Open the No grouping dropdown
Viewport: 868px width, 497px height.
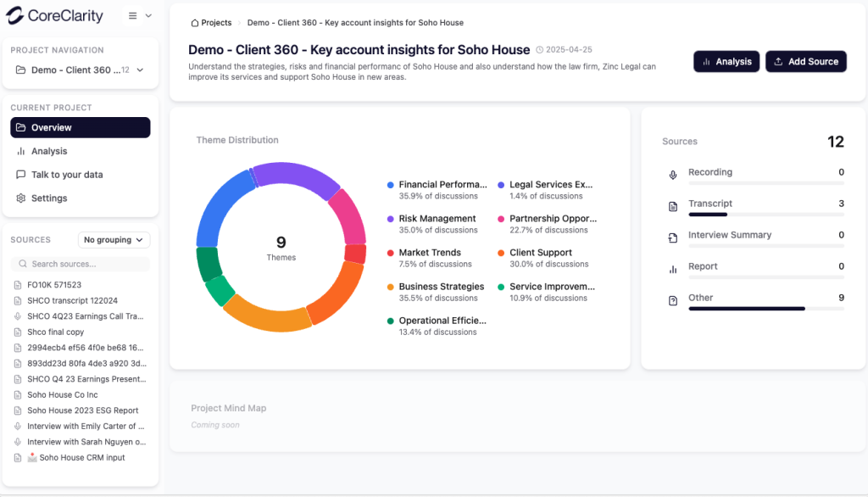tap(114, 240)
